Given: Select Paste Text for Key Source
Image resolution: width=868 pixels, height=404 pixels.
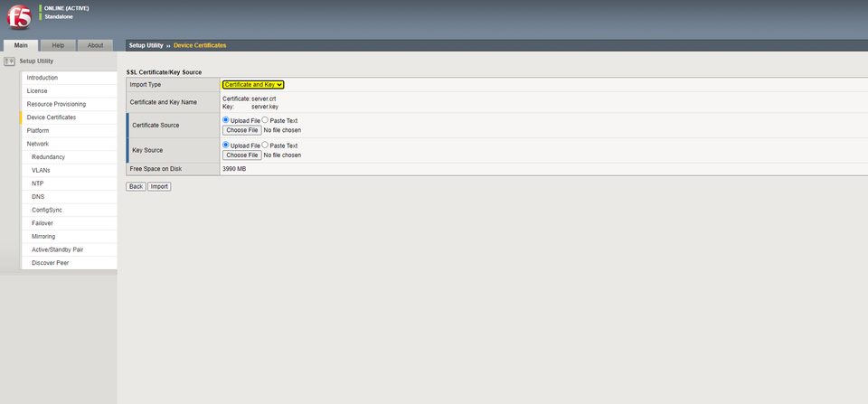Looking at the screenshot, I should (x=265, y=146).
